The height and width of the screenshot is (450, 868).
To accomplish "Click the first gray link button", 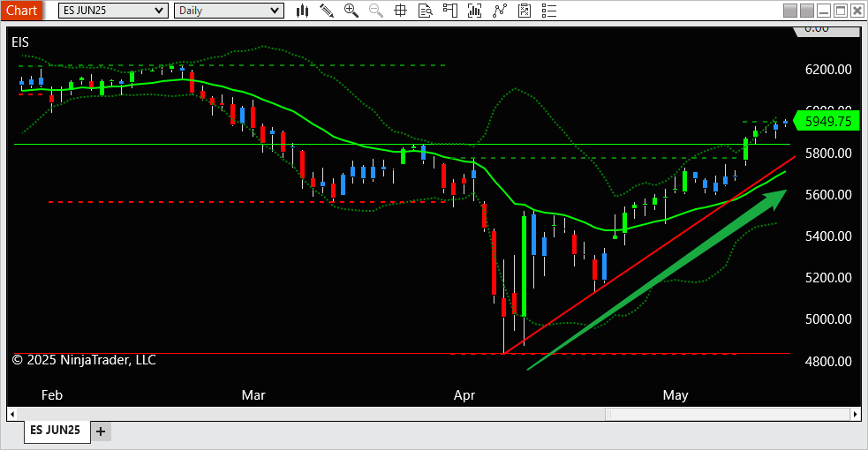I will [x=790, y=11].
